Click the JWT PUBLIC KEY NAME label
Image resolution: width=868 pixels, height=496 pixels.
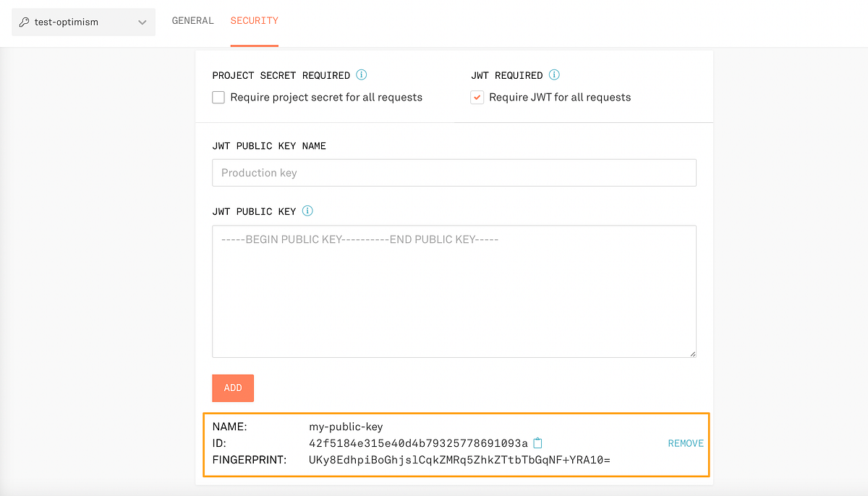point(269,146)
